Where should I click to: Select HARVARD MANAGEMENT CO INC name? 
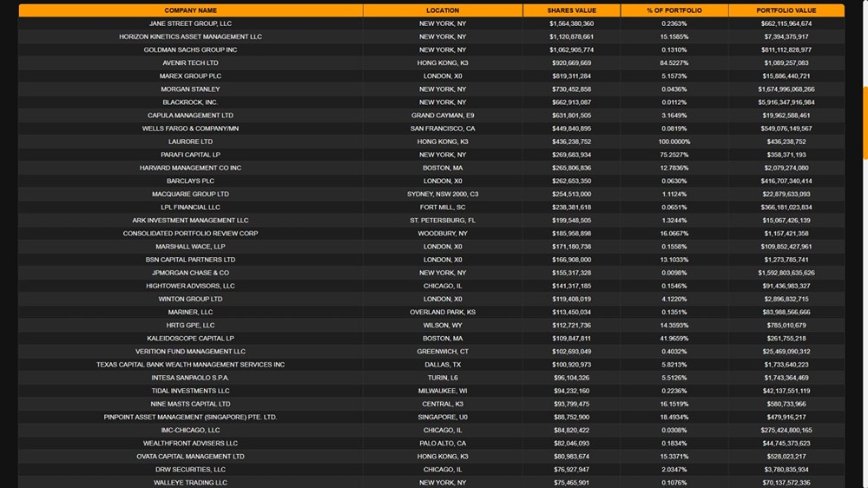pyautogui.click(x=190, y=168)
